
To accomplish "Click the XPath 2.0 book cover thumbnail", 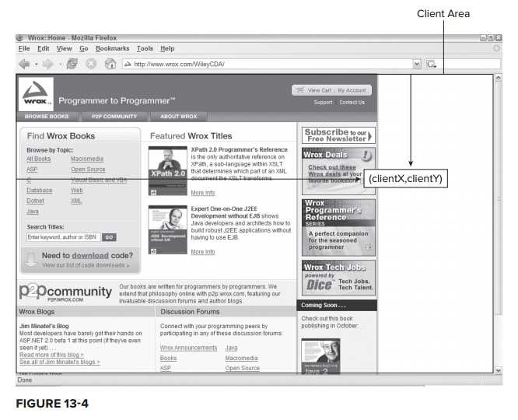I will click(167, 171).
